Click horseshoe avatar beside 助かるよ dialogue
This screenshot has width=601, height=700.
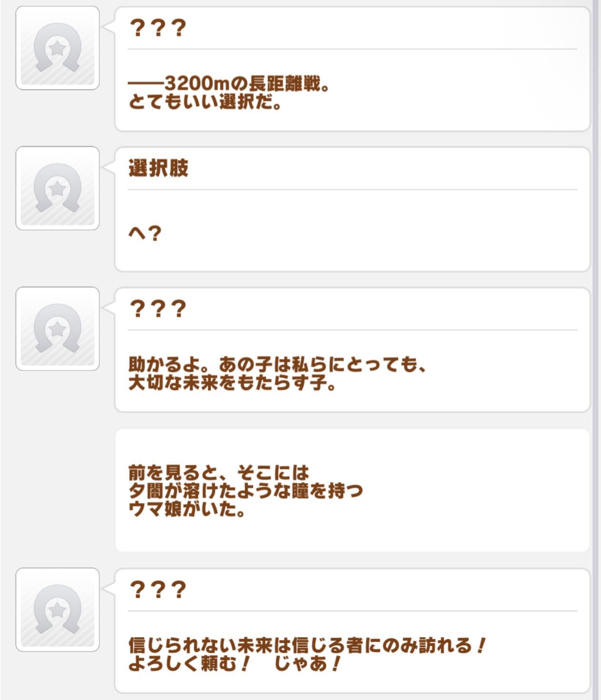pyautogui.click(x=58, y=329)
